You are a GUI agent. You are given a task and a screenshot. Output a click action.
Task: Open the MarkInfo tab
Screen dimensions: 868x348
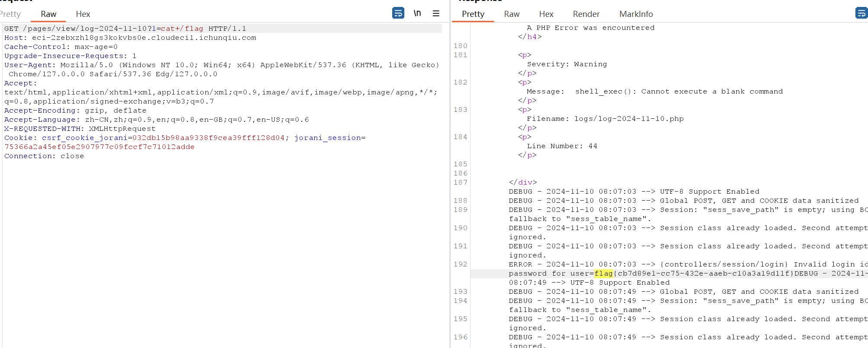(636, 14)
